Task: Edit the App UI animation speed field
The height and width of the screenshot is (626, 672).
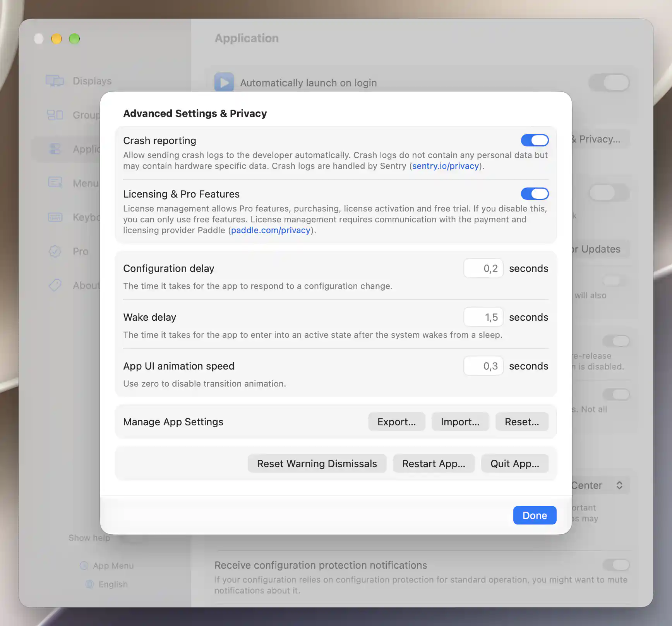Action: [x=483, y=366]
